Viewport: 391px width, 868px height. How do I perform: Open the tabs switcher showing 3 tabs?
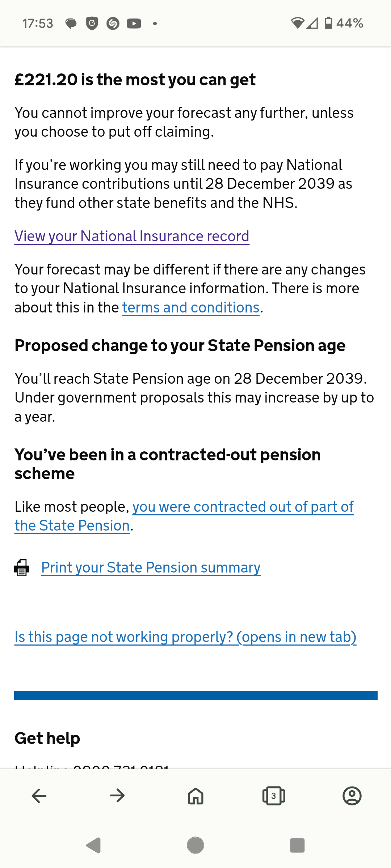point(274,796)
